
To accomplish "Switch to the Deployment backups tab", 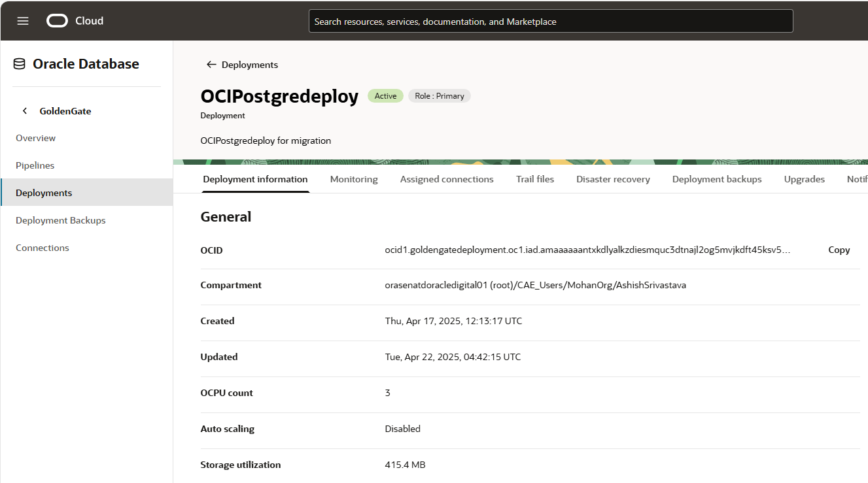I will coord(717,179).
